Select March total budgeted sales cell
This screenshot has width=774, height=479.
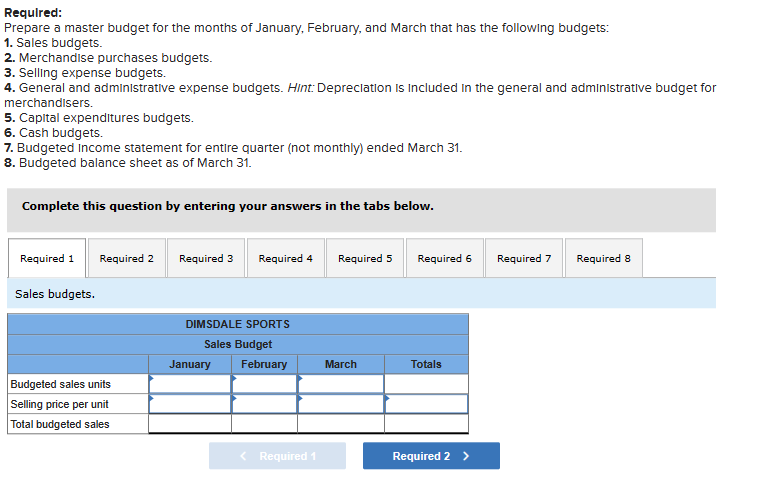[x=341, y=424]
